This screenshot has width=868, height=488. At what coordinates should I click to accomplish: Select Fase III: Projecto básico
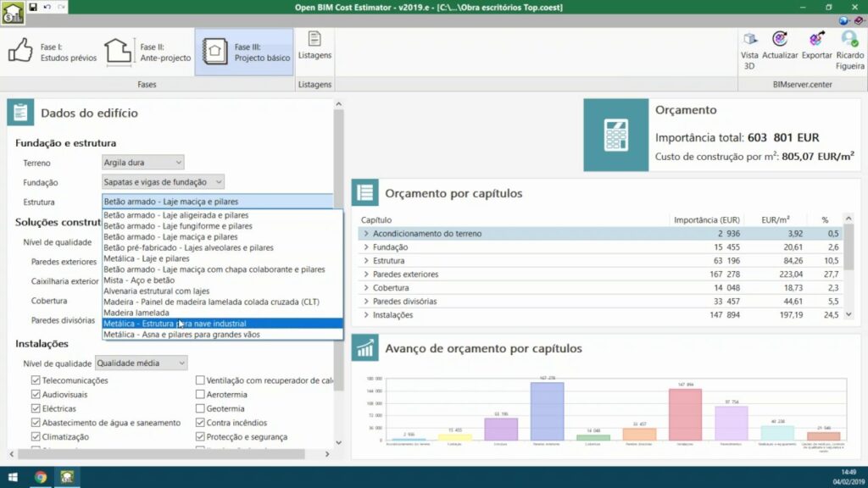(244, 53)
